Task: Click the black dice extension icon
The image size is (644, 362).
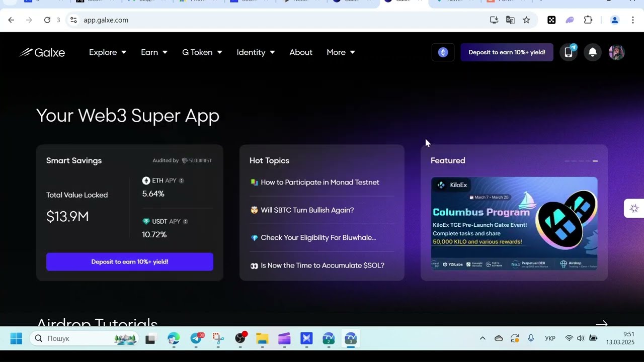Action: click(x=552, y=20)
